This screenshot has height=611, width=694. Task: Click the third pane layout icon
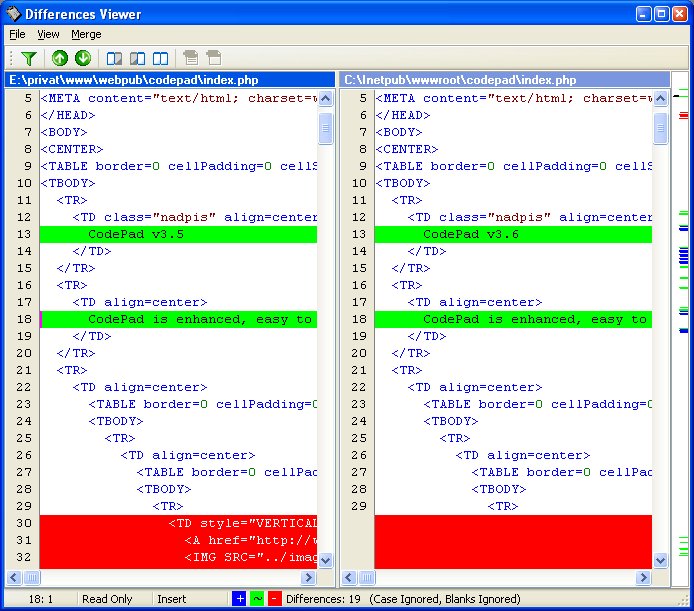[160, 59]
